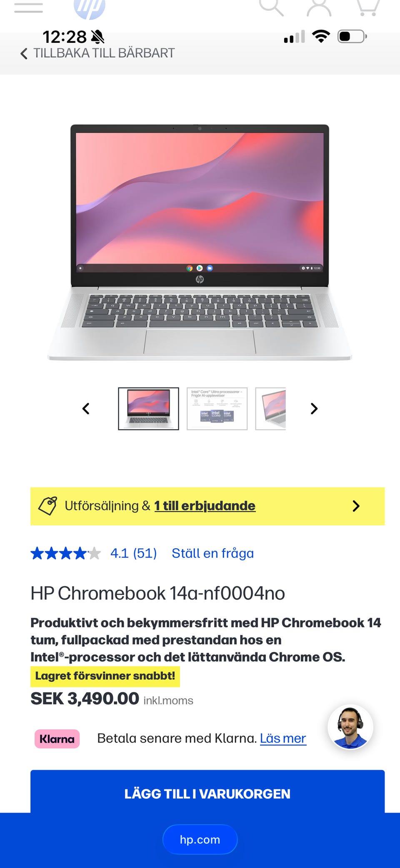The width and height of the screenshot is (400, 868).
Task: Show previous thumbnail with left arrow
Action: click(86, 409)
